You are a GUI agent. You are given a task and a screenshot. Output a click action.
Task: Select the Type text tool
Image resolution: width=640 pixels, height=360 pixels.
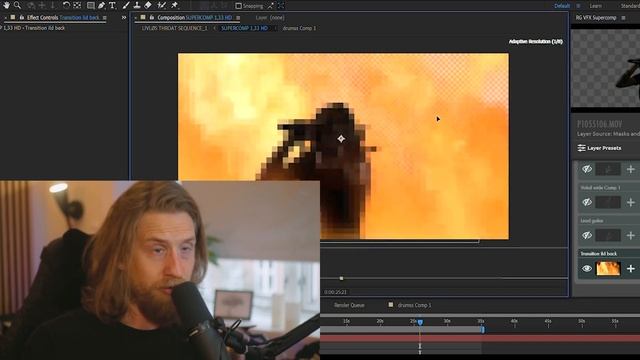coord(112,5)
